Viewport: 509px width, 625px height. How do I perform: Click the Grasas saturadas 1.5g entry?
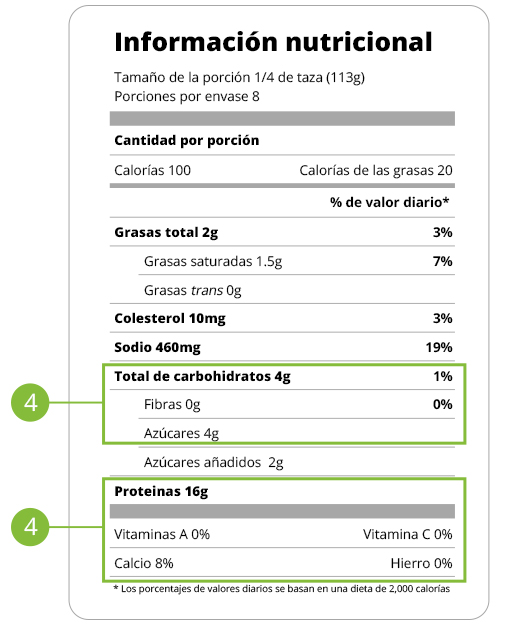213,261
